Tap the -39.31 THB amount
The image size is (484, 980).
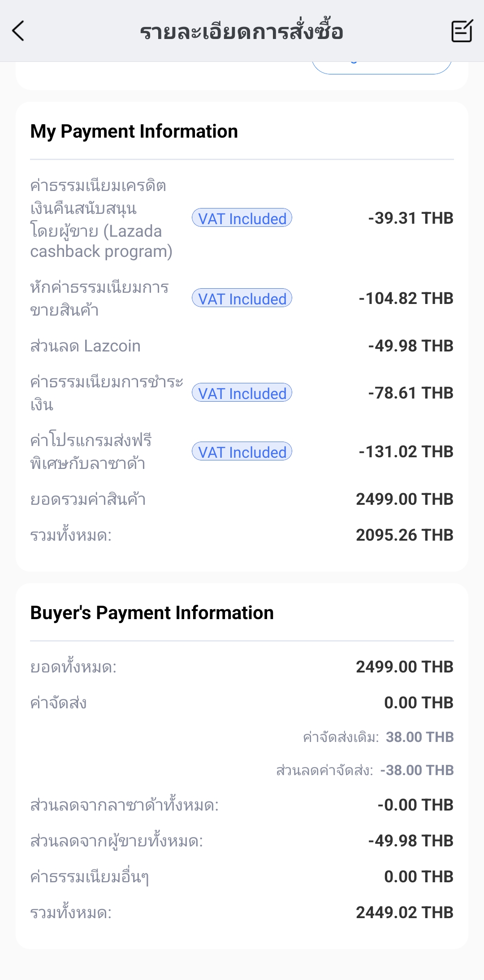[x=411, y=218]
